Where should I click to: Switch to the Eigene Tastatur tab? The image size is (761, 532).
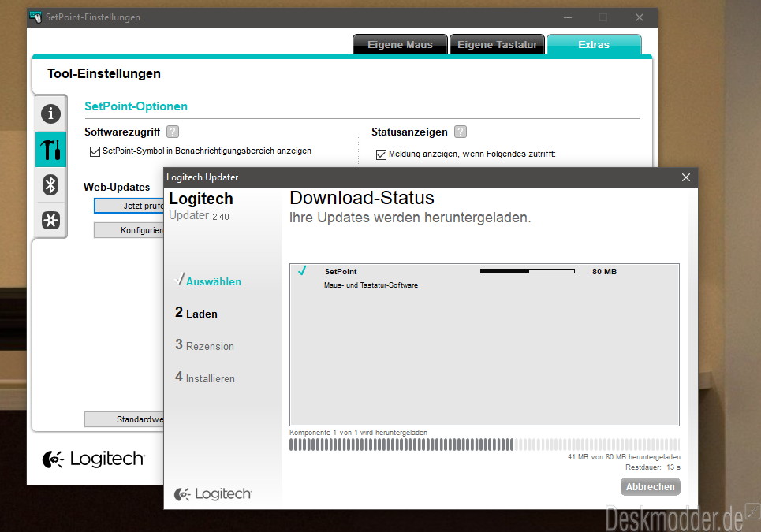[498, 44]
